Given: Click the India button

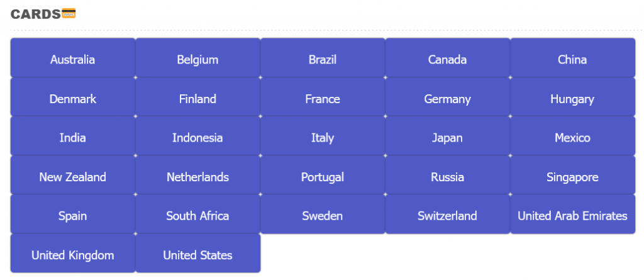Looking at the screenshot, I should pyautogui.click(x=73, y=138).
